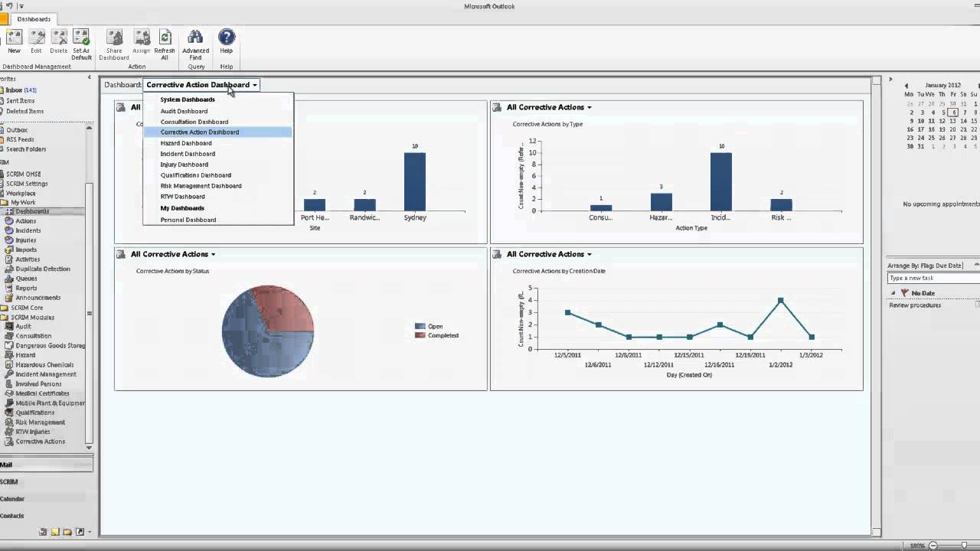This screenshot has height=551, width=980.
Task: Click the Sydney bar in site chart
Action: coord(415,182)
